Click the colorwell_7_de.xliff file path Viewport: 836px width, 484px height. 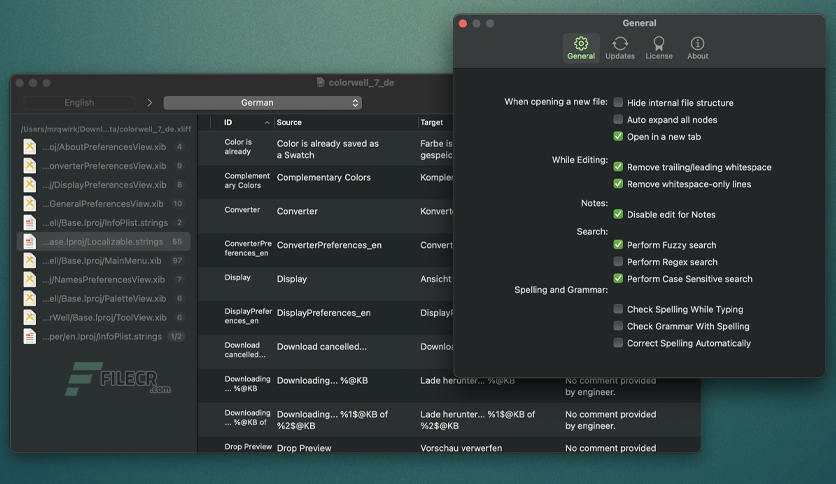106,129
